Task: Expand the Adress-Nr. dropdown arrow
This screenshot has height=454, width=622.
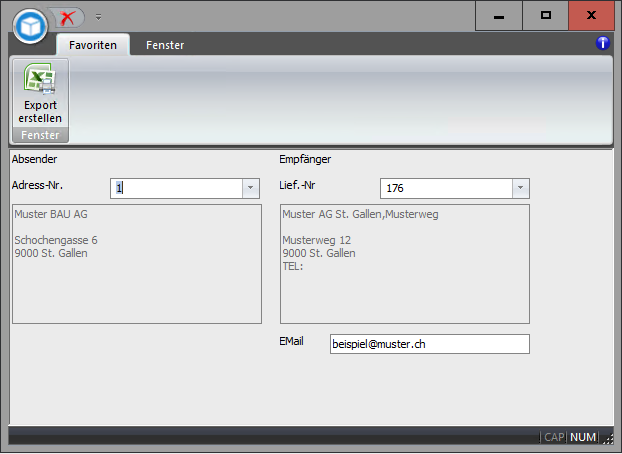Action: click(x=250, y=188)
